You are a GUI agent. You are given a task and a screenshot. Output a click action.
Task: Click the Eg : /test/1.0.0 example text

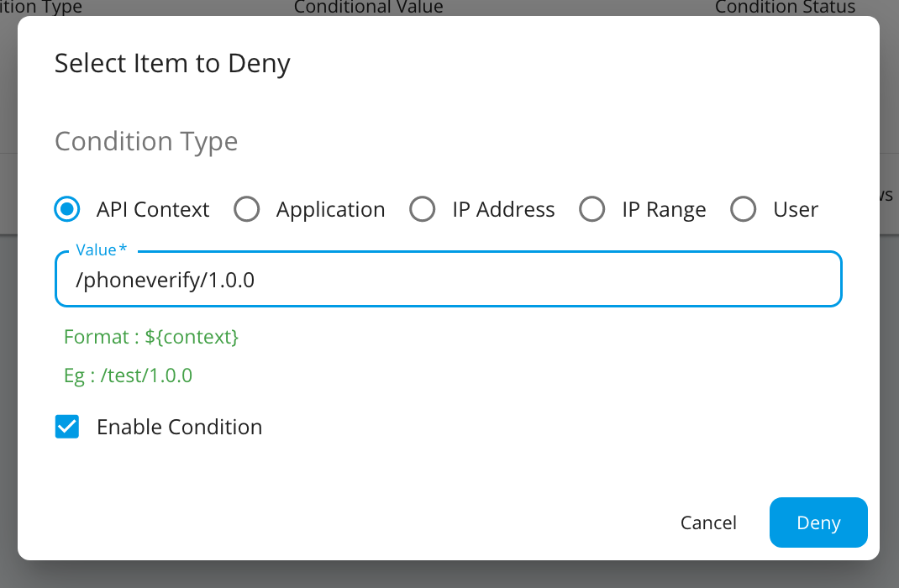tap(128, 375)
